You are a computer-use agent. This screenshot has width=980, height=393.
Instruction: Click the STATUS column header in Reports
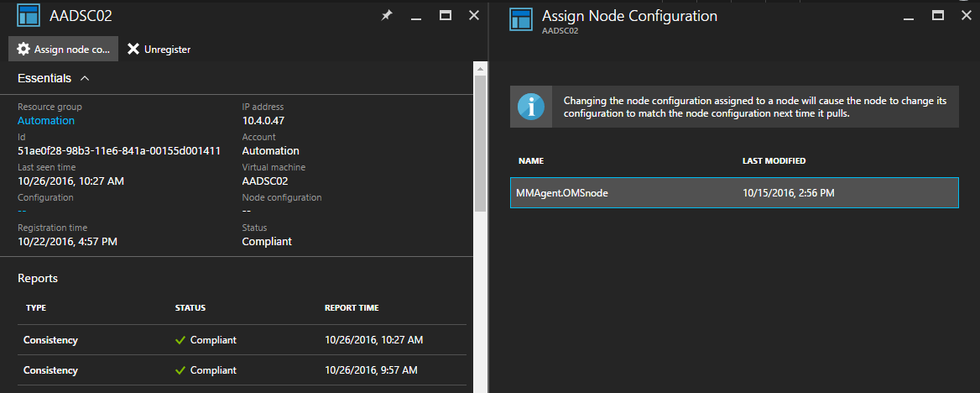190,308
